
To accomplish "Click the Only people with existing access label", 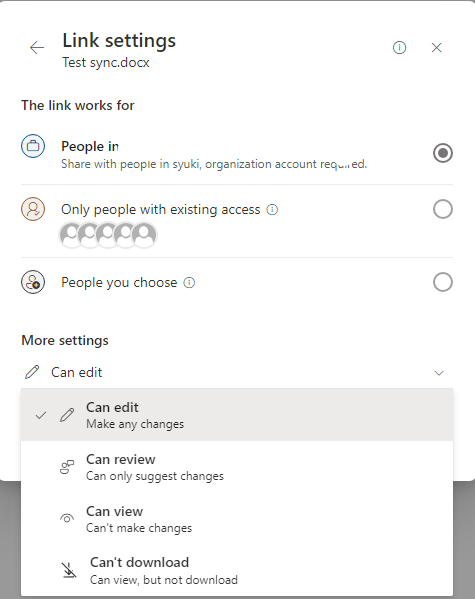I will pos(160,209).
